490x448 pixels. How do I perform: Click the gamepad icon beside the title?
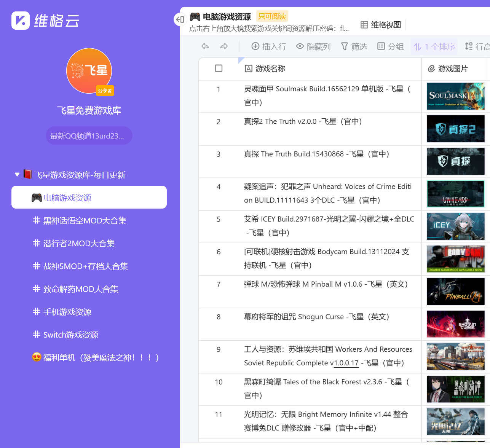195,17
